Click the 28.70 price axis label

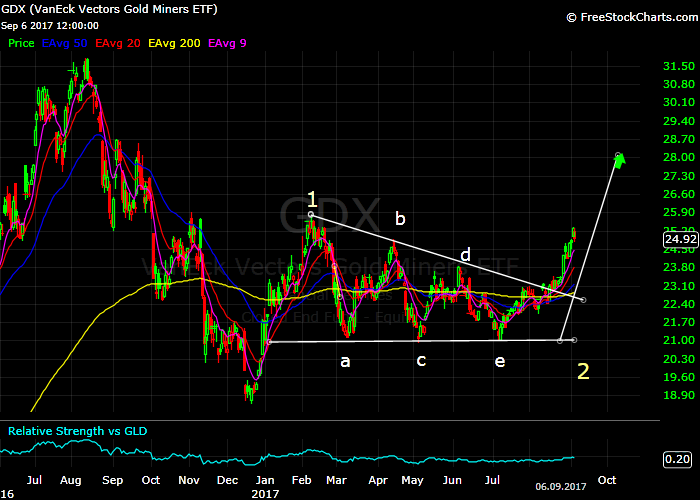(x=679, y=139)
